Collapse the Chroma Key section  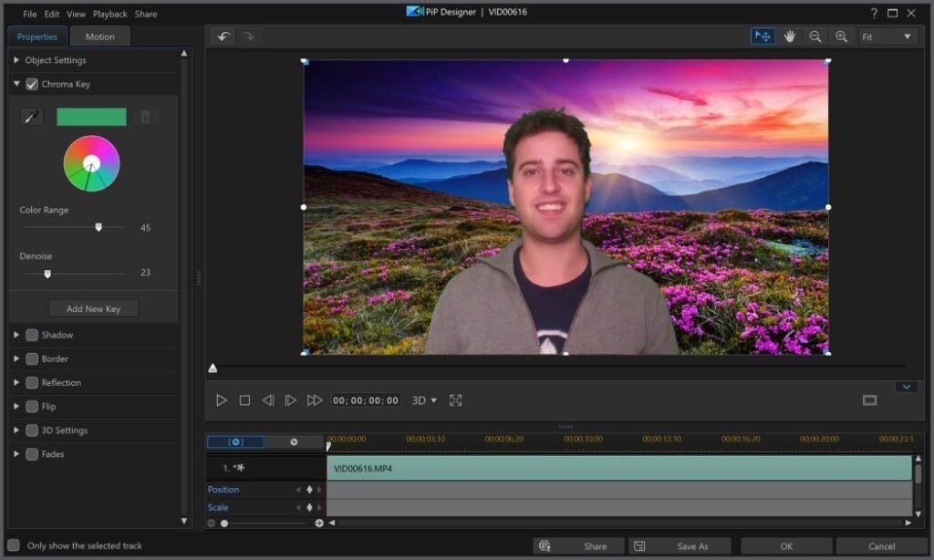tap(16, 84)
